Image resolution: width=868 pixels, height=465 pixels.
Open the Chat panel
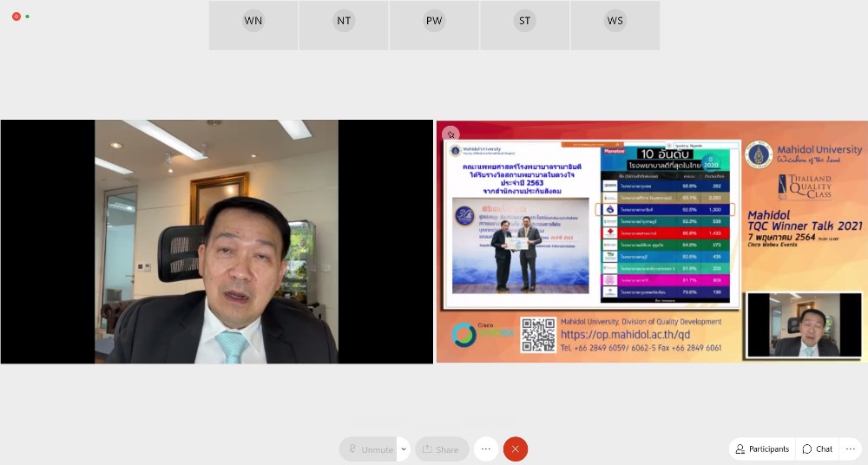(x=818, y=449)
